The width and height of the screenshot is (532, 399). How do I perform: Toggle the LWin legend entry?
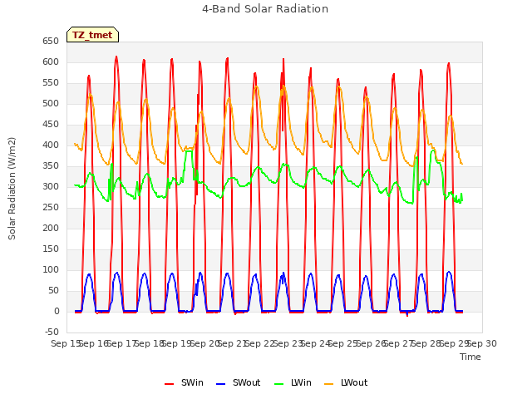(293, 382)
